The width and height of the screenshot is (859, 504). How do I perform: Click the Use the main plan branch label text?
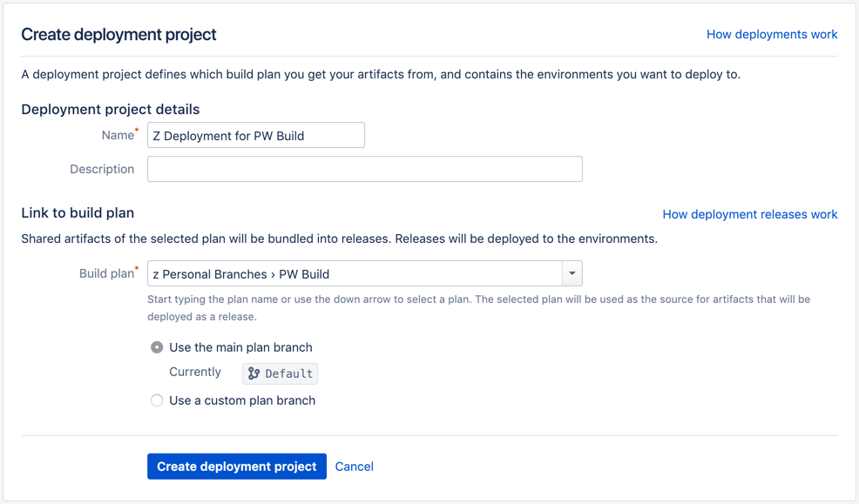[240, 347]
